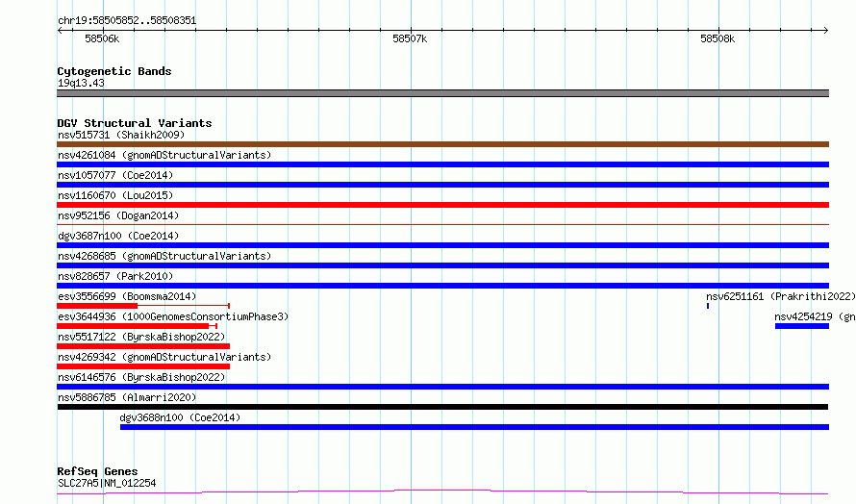856x504 pixels.
Task: Click the blue bar under dgv3687n100
Action: [442, 245]
